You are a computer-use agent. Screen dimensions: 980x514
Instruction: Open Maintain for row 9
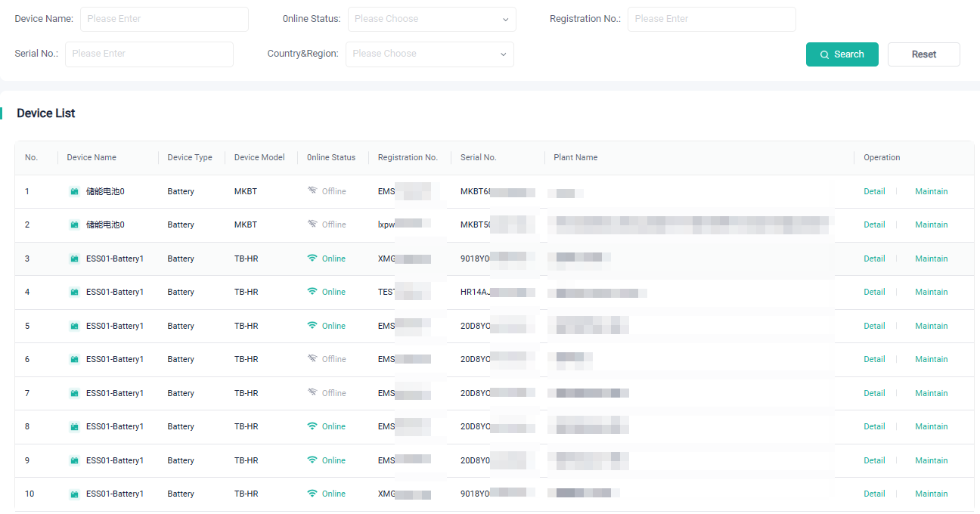pos(932,460)
